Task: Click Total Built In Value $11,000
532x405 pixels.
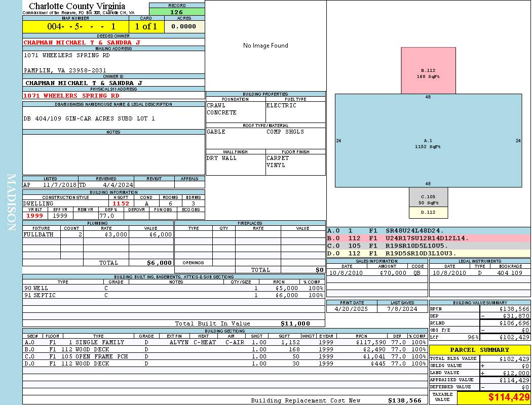Action: coord(295,323)
